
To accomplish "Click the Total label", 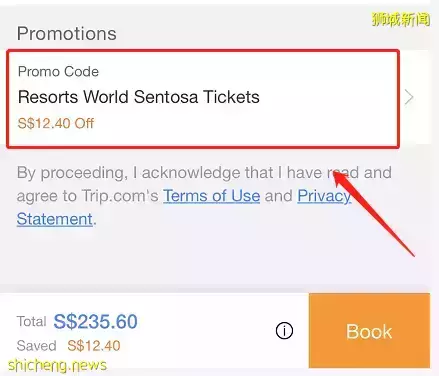I will click(31, 322).
